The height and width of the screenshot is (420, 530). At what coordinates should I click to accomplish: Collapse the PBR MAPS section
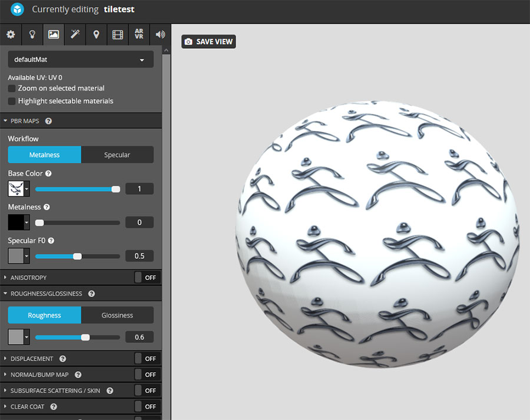5,121
